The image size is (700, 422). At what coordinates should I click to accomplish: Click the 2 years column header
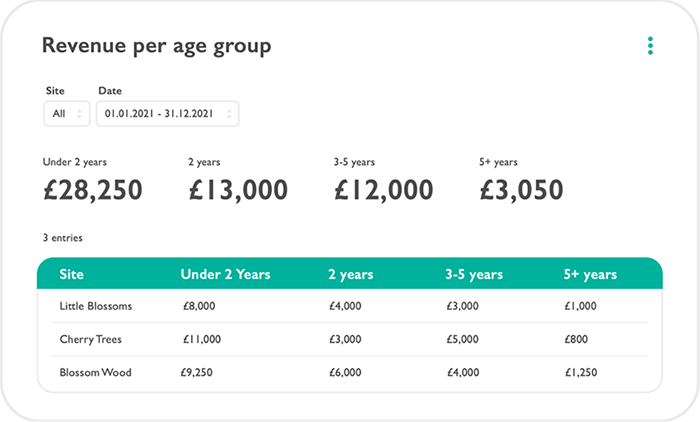point(351,274)
